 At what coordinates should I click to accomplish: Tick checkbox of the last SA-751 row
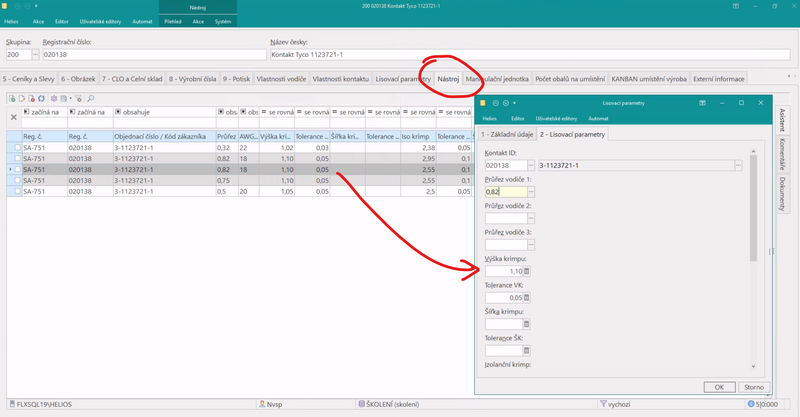point(17,191)
